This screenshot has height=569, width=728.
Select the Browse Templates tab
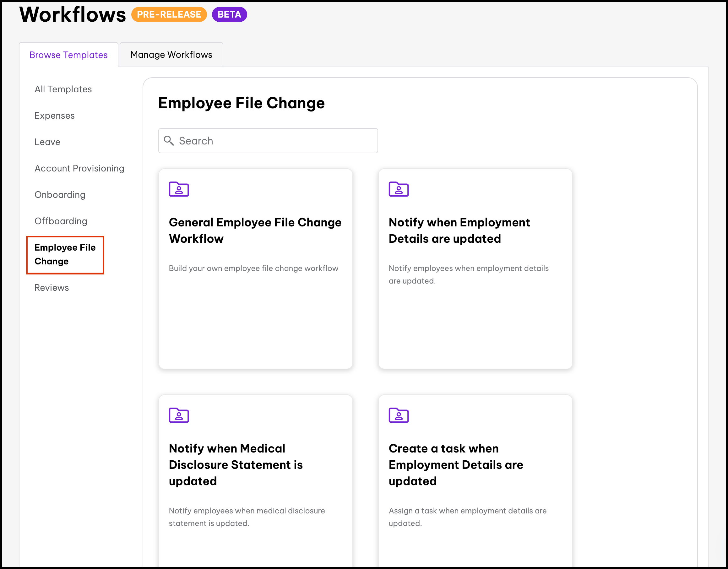click(68, 55)
